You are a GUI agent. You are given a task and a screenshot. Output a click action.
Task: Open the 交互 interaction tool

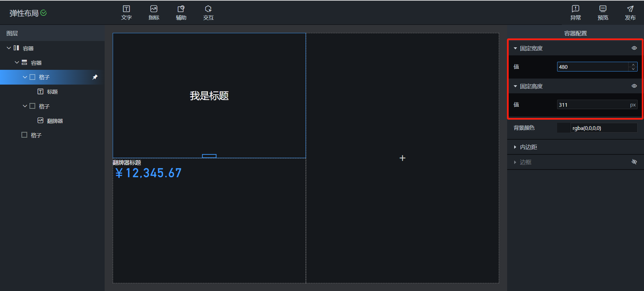pyautogui.click(x=208, y=13)
